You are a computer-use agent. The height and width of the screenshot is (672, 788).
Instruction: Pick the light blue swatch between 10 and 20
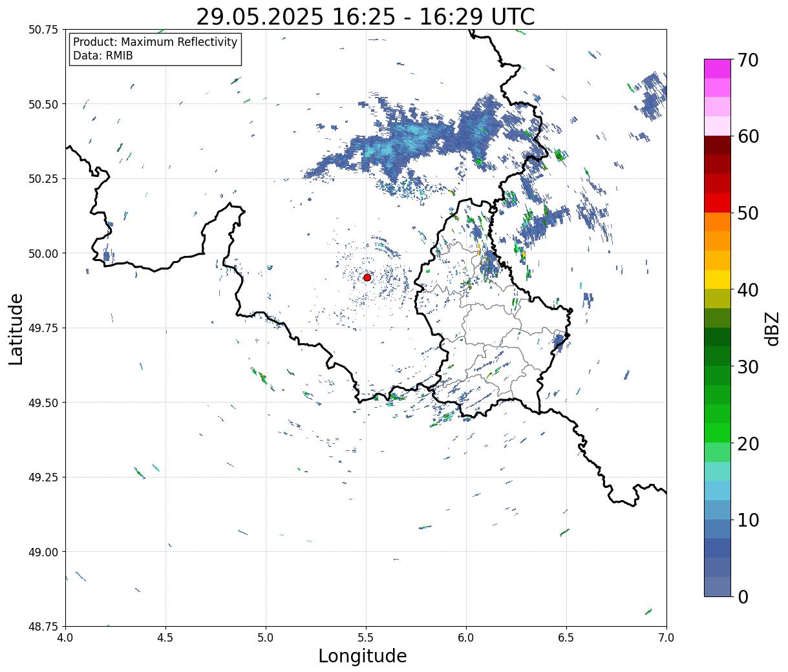pyautogui.click(x=718, y=491)
